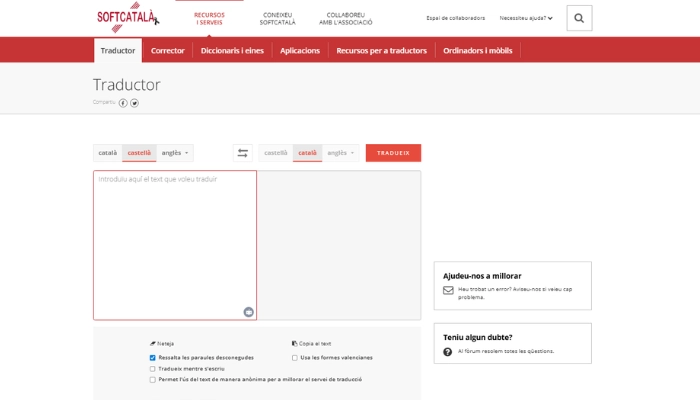700x400 pixels.
Task: Open the search magnifier icon
Action: 579,18
